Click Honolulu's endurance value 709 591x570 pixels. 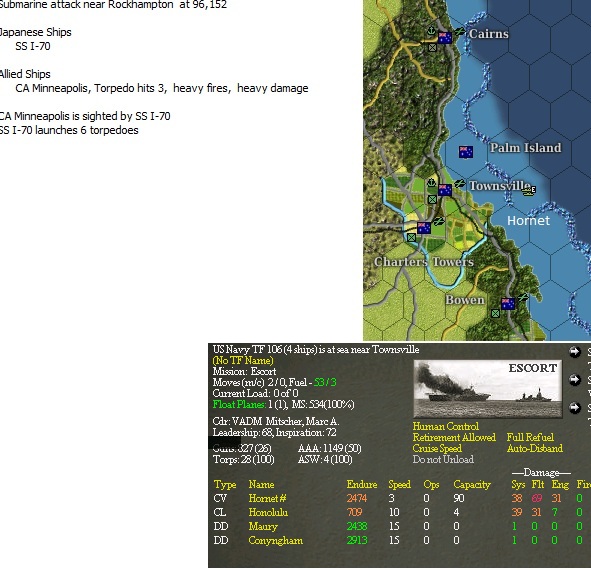pyautogui.click(x=355, y=512)
